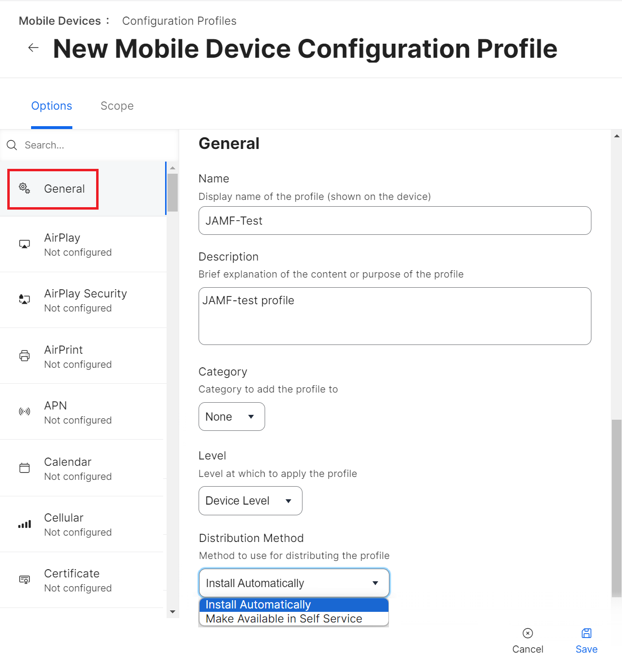This screenshot has width=622, height=672.
Task: Click the Certificate icon in sidebar
Action: [x=24, y=580]
